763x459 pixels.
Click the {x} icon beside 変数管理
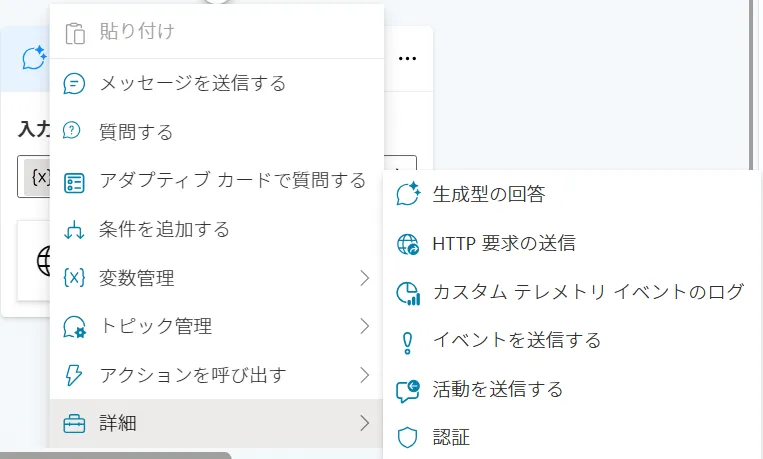click(x=74, y=278)
